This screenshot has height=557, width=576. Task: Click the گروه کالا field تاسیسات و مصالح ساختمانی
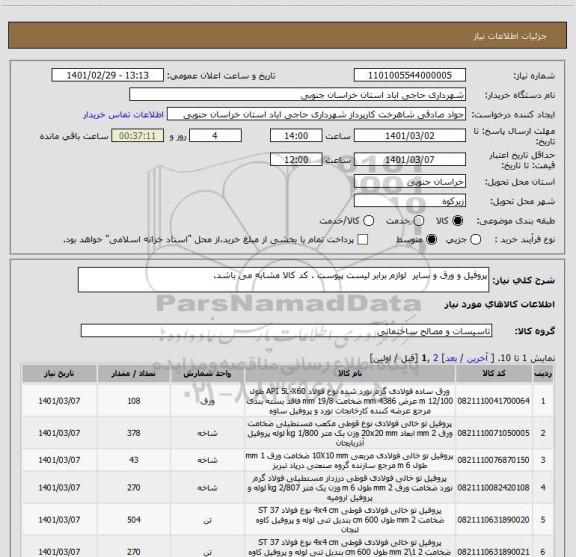(286, 331)
